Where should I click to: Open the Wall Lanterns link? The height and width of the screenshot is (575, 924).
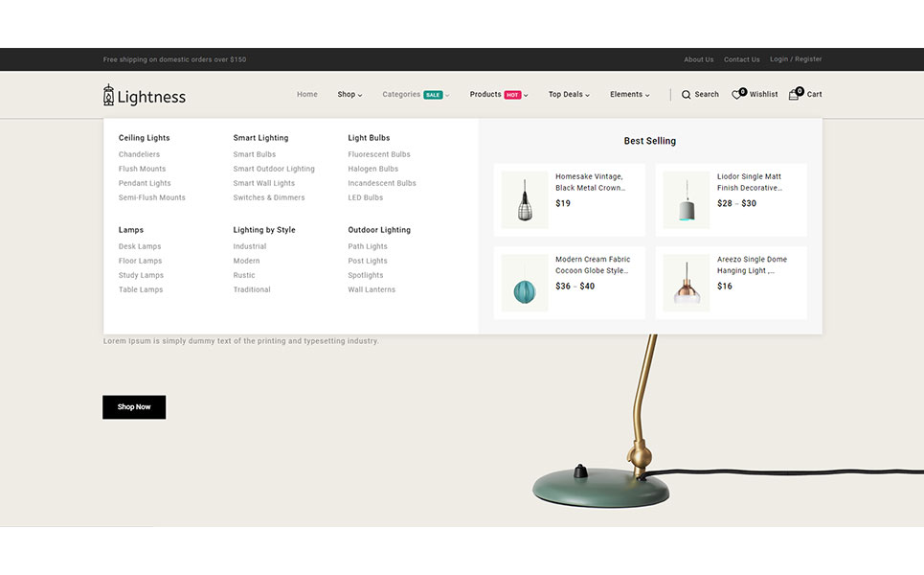372,289
